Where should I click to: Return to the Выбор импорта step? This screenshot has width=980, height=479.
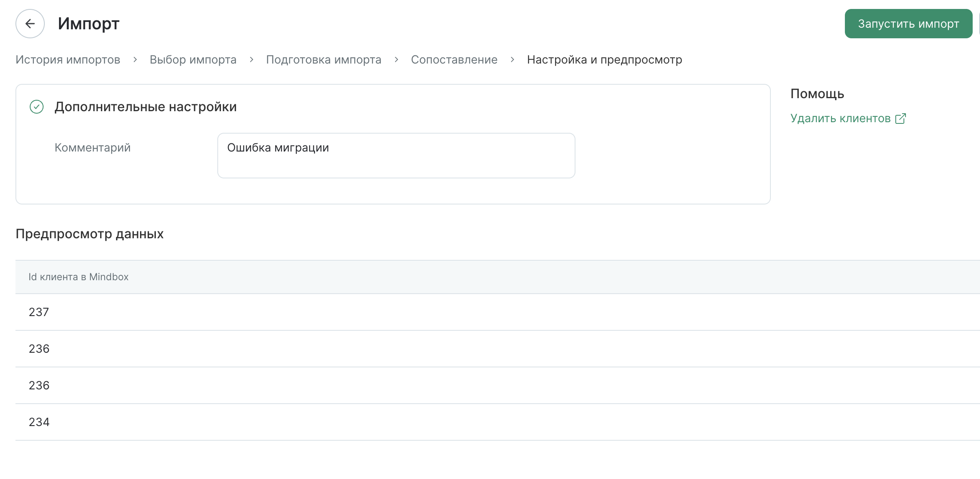pyautogui.click(x=193, y=60)
